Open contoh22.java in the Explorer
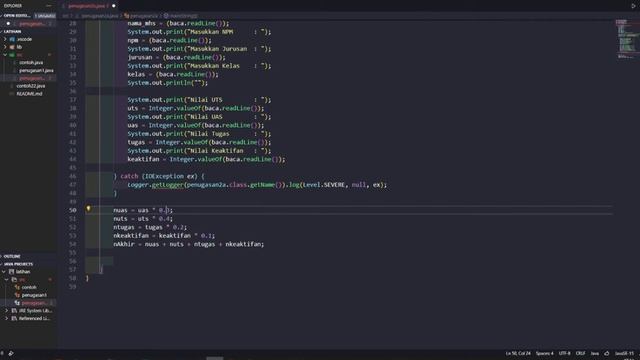 tap(31, 86)
